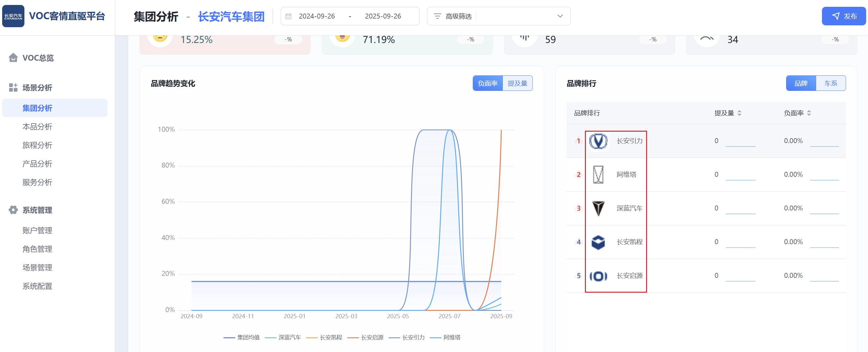Image resolution: width=868 pixels, height=352 pixels.
Task: Click the start date 2024-09-26 field
Action: coord(317,16)
